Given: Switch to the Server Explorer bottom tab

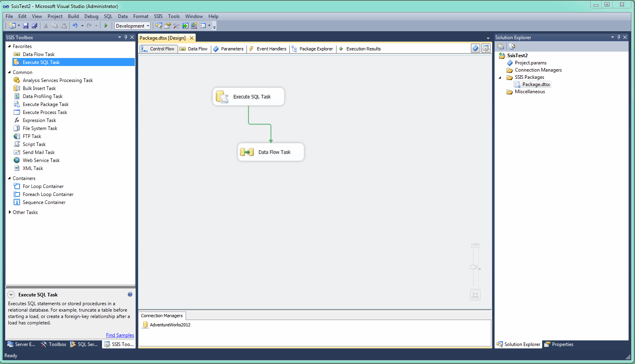Looking at the screenshot, I should click(21, 344).
